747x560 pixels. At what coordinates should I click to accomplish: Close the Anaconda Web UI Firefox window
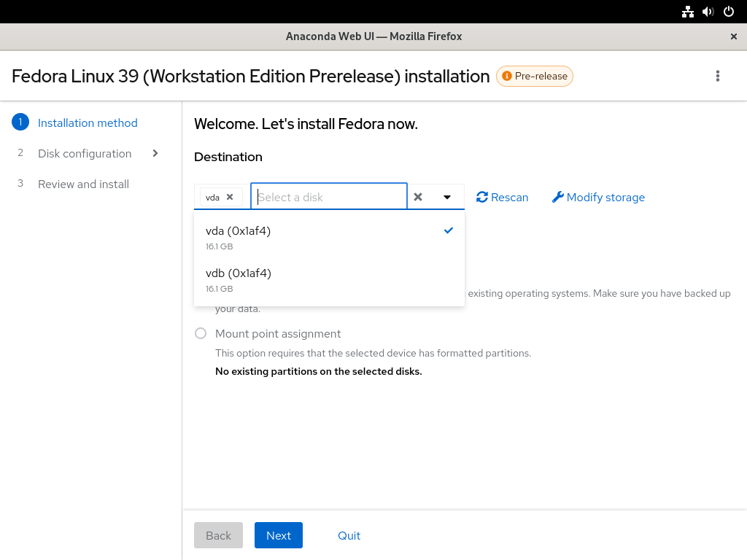pyautogui.click(x=734, y=36)
